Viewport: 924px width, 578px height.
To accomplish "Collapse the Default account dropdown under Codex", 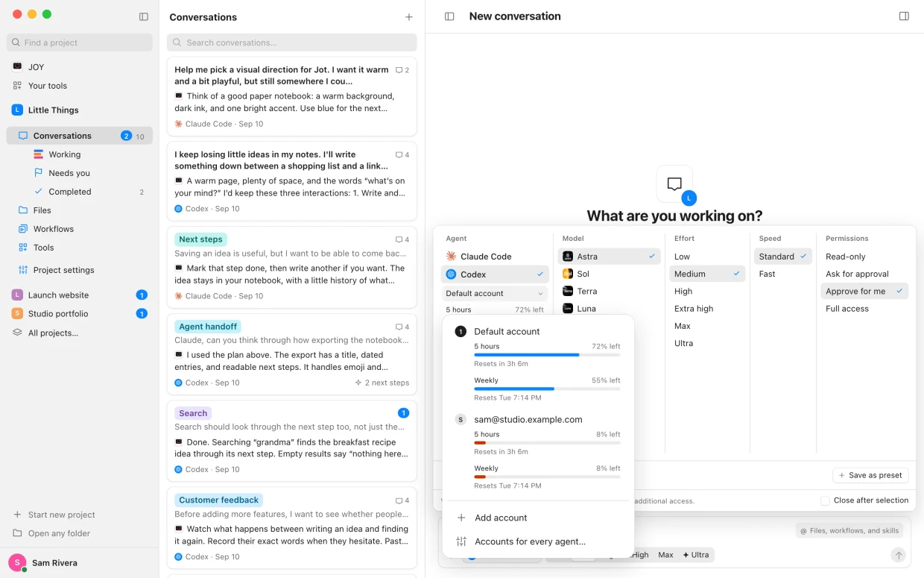I will pyautogui.click(x=495, y=294).
